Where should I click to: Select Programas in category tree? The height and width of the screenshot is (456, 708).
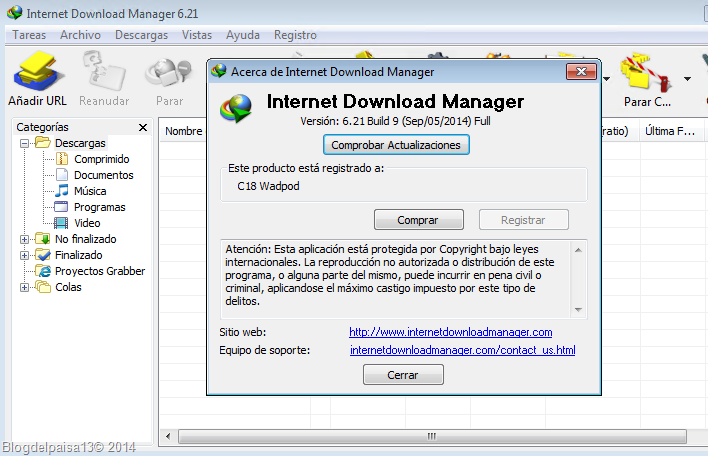coord(100,207)
